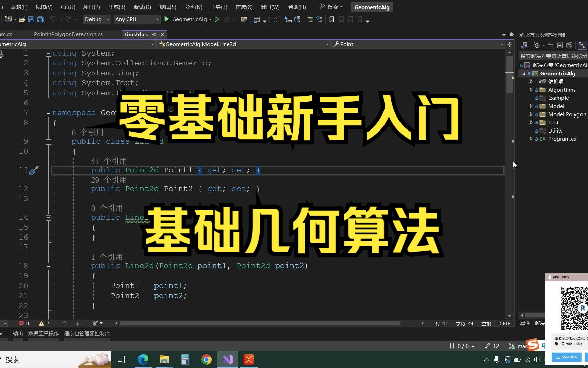Click the new project toolbar icon
Screen dimensions: 588x368
click(x=8, y=19)
